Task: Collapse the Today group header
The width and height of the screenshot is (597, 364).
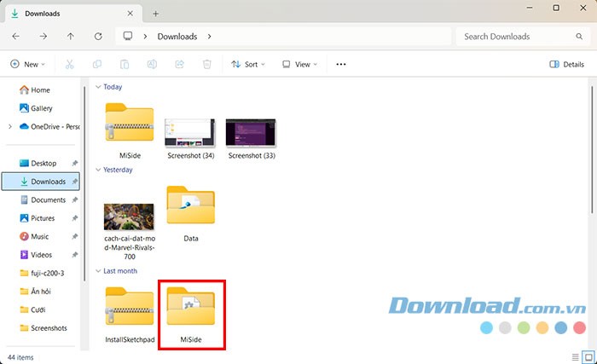Action: 98,86
